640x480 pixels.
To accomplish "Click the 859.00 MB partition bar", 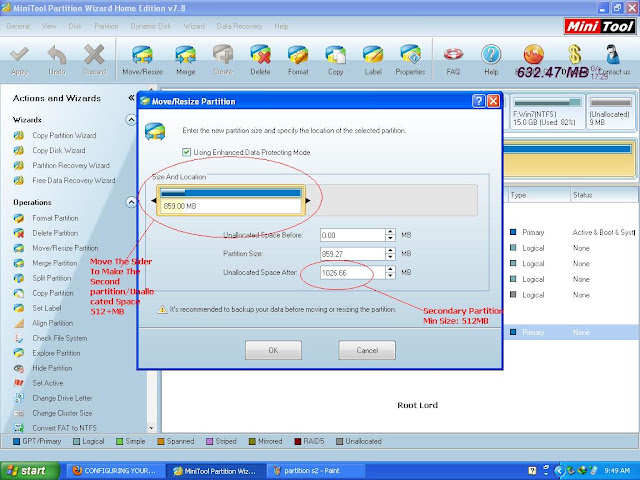I will 231,200.
